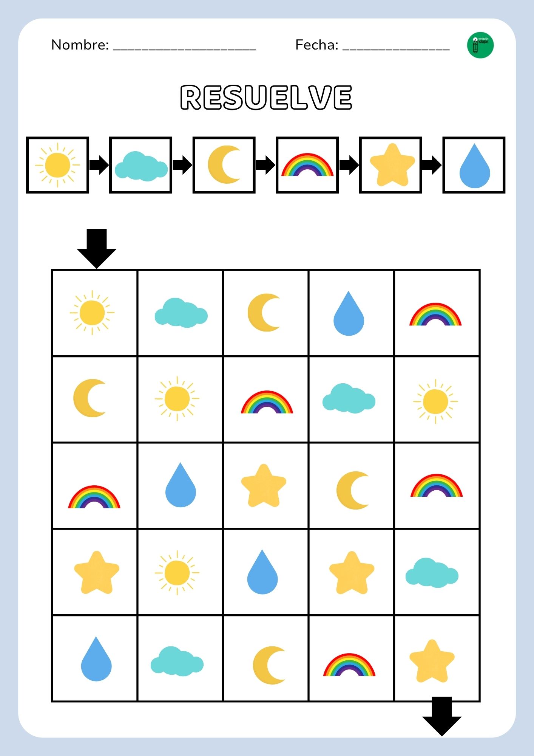
Task: Select the cloud in the grid's top row
Action: coord(181,313)
